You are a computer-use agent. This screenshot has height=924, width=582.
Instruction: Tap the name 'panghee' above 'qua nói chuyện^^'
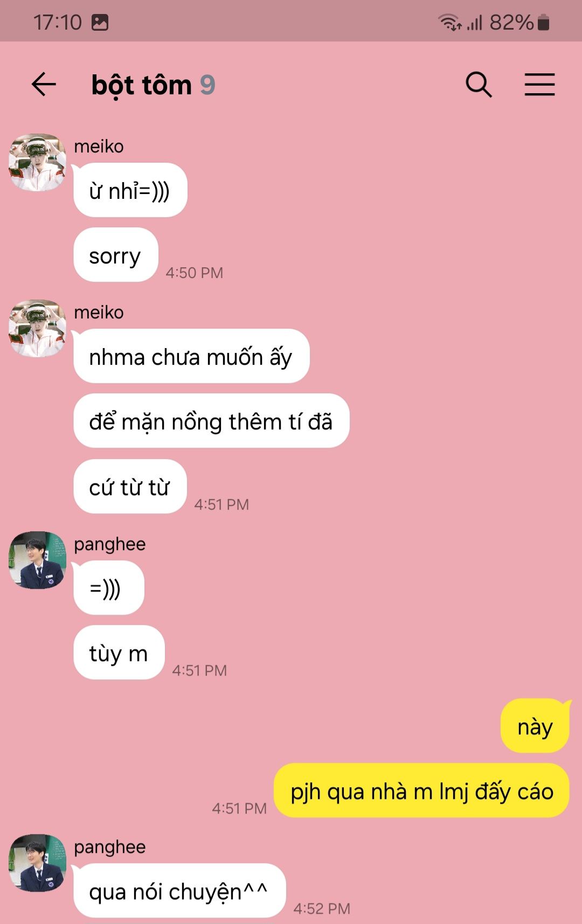pos(110,847)
